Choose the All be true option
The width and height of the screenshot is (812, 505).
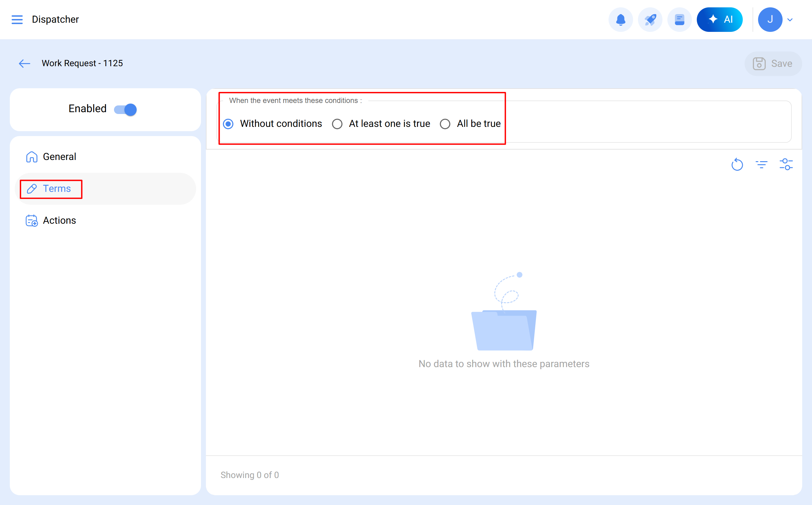point(445,124)
